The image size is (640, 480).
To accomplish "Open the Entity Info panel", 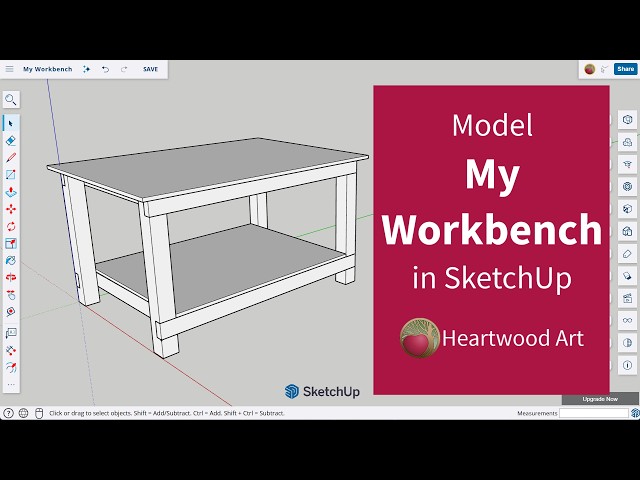I will (x=627, y=120).
